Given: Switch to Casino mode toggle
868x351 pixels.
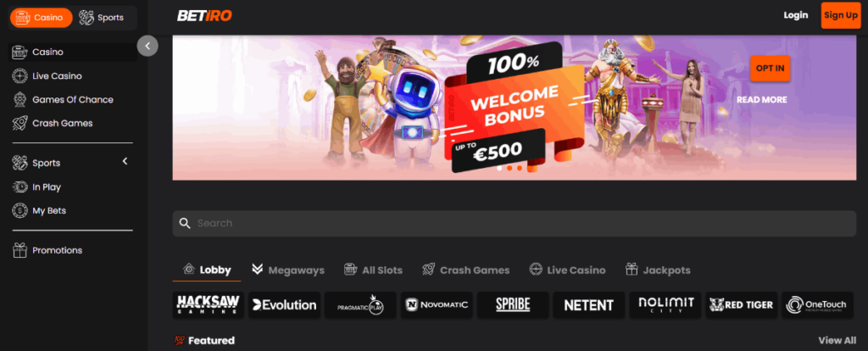Looking at the screenshot, I should [x=41, y=18].
